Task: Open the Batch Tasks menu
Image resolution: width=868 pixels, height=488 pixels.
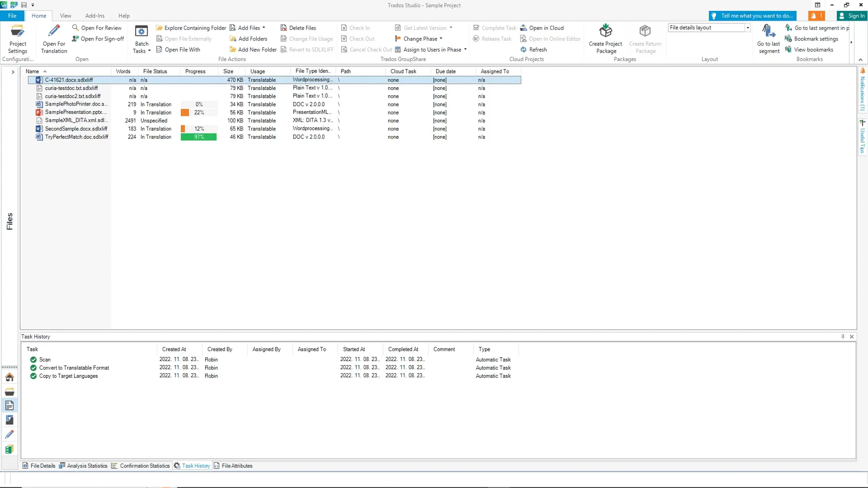Action: tap(141, 39)
